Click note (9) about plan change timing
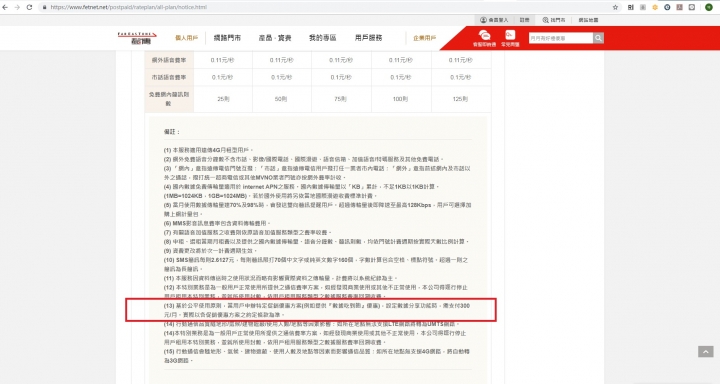 (210, 251)
